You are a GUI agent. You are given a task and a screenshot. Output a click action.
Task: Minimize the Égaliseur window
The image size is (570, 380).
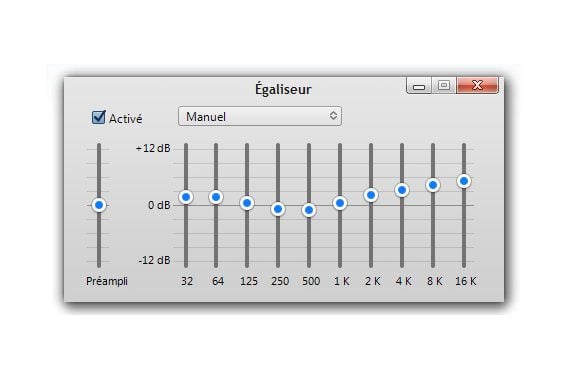[419, 85]
